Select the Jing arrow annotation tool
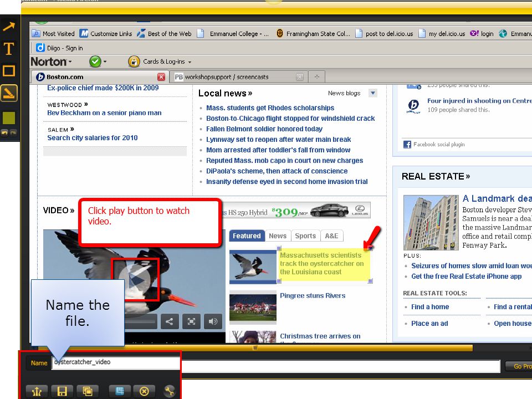532x399 pixels. (9, 26)
